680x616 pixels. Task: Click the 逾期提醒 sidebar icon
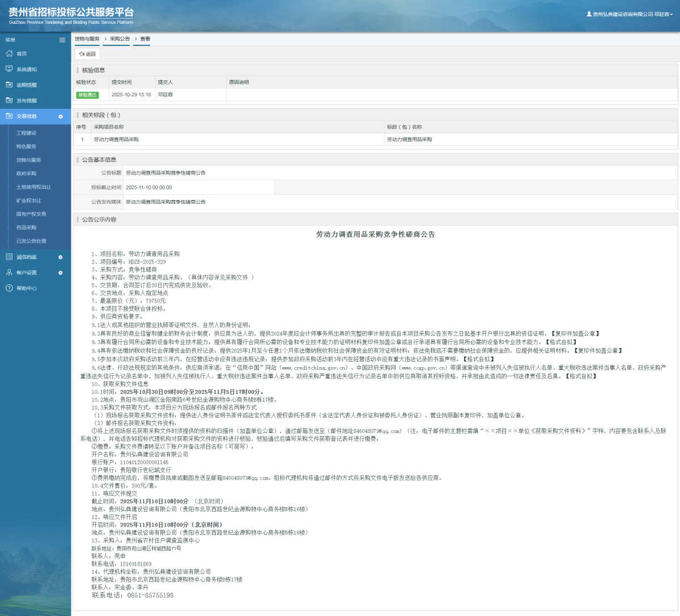point(9,85)
